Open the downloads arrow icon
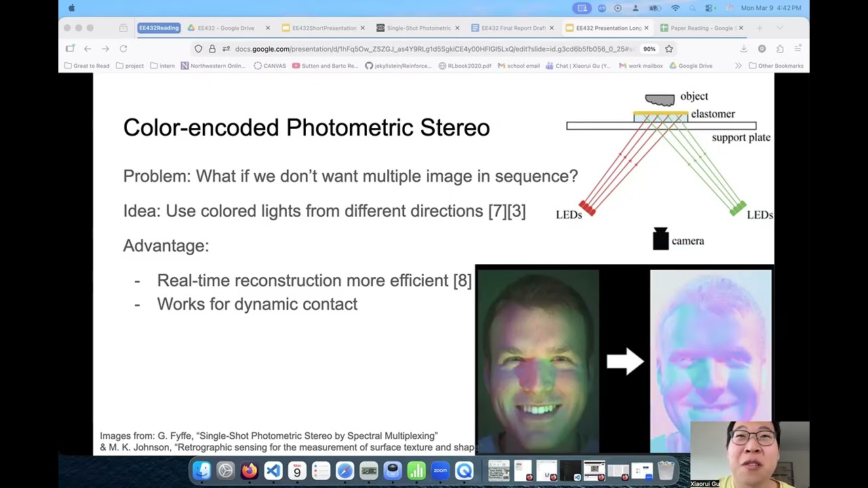Image resolution: width=868 pixels, height=488 pixels. 744,49
